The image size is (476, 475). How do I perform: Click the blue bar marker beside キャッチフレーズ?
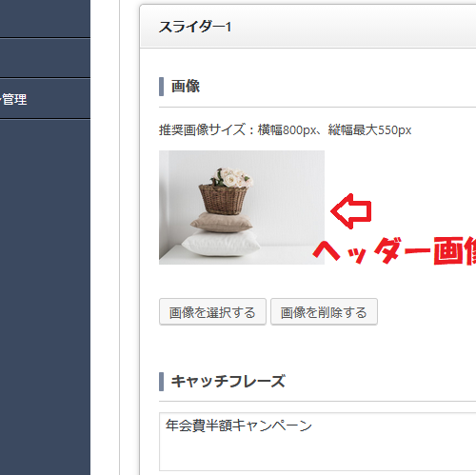pos(161,382)
